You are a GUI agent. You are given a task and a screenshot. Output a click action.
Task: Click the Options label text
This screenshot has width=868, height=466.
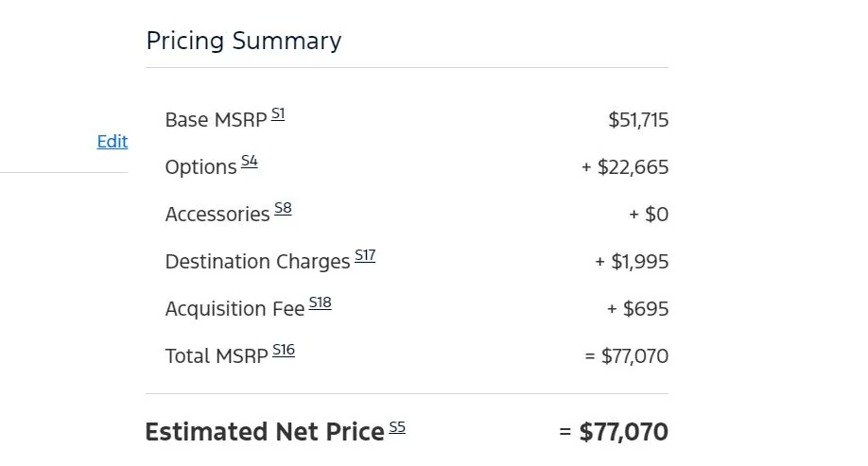[200, 167]
